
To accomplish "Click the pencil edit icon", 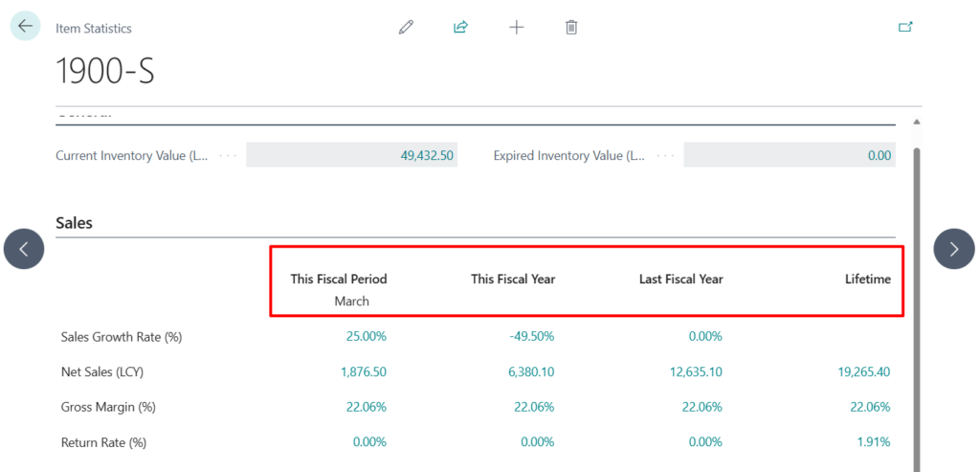I will coord(406,27).
